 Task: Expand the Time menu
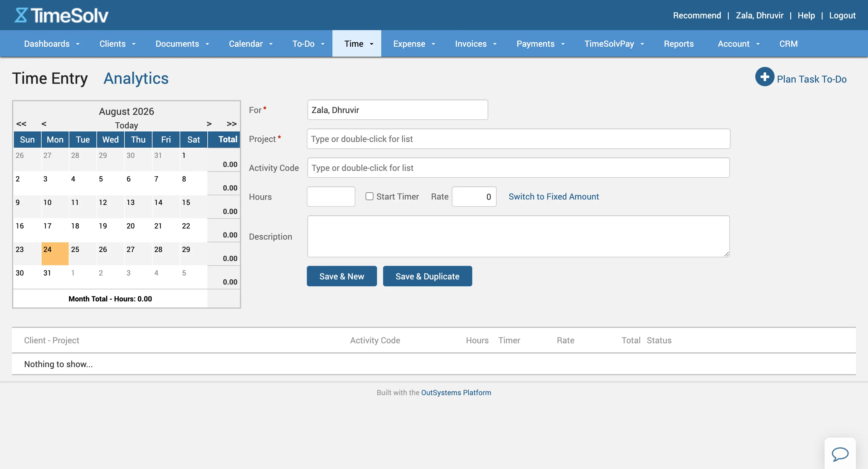(357, 44)
